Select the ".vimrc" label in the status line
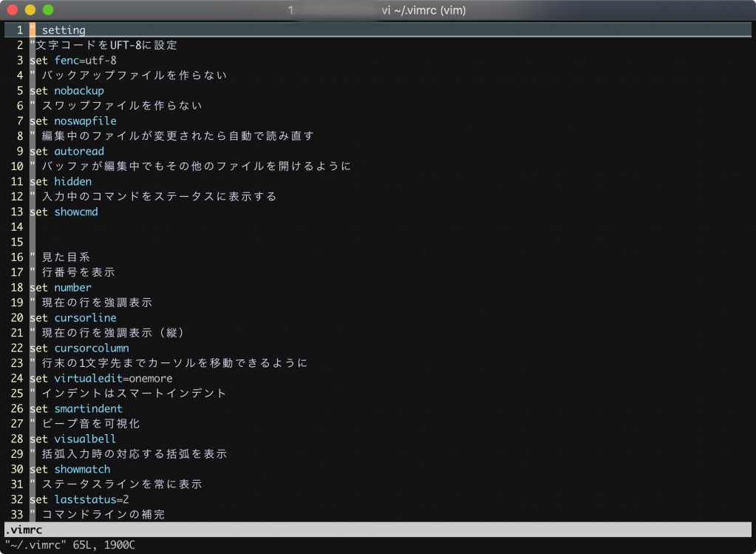This screenshot has height=554, width=756. (x=21, y=530)
